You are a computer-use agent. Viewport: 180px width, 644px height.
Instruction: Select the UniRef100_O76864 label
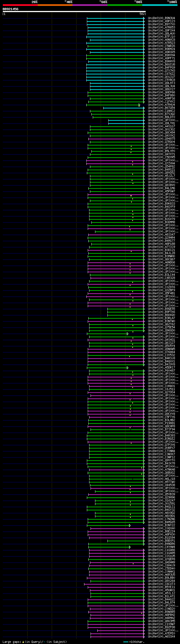tap(161, 352)
